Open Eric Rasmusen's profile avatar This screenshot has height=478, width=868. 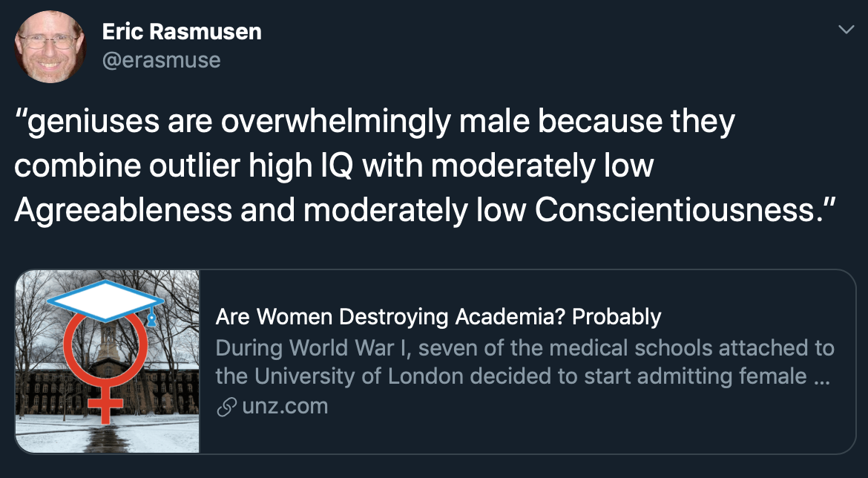point(50,47)
